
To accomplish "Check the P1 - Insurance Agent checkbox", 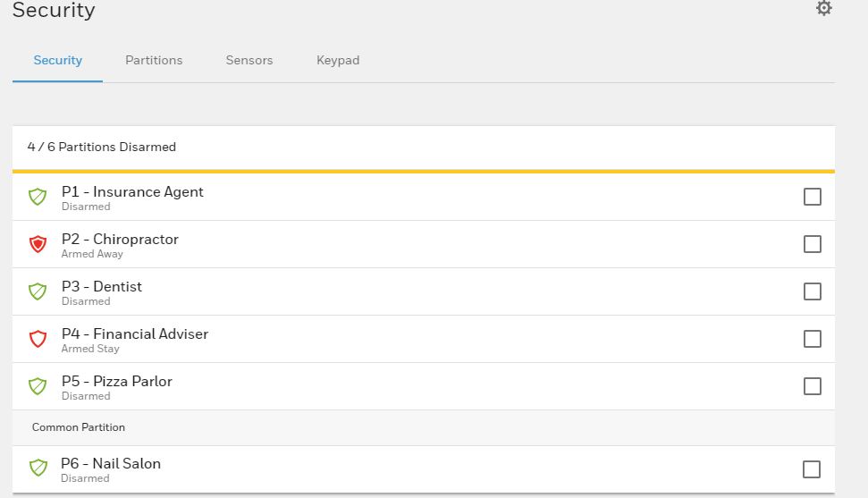I will pyautogui.click(x=812, y=197).
